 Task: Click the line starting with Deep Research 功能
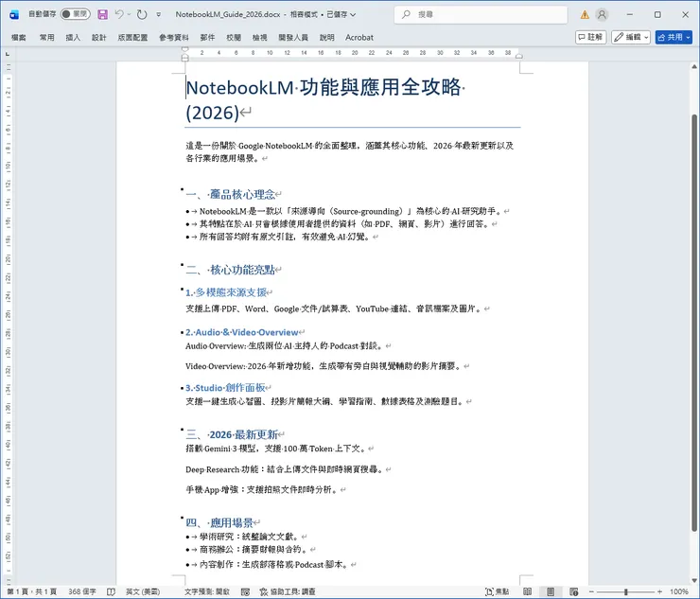(285, 469)
